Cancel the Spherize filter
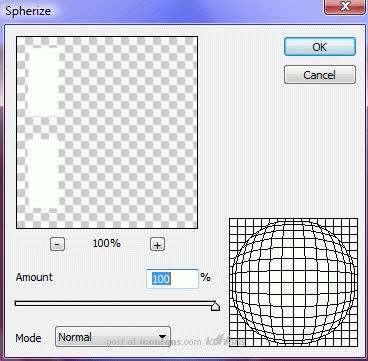Screen dimensions: 368x361 [x=320, y=75]
